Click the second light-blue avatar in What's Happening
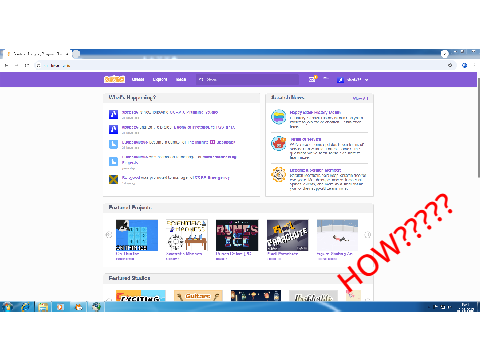Viewport: 480px width, 360px height. [113, 161]
